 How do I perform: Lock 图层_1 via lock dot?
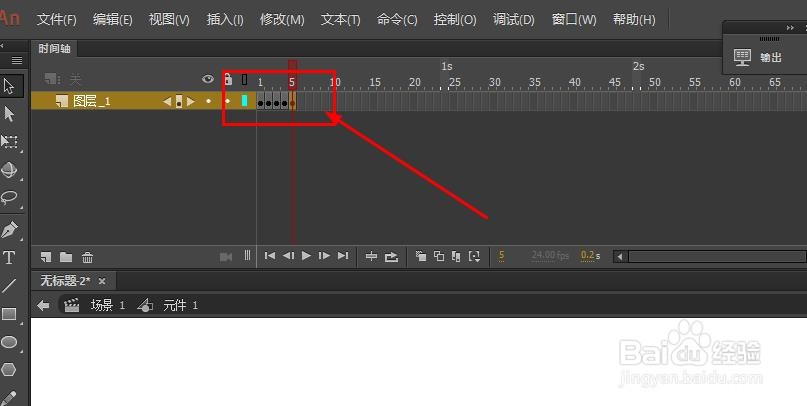tap(227, 101)
